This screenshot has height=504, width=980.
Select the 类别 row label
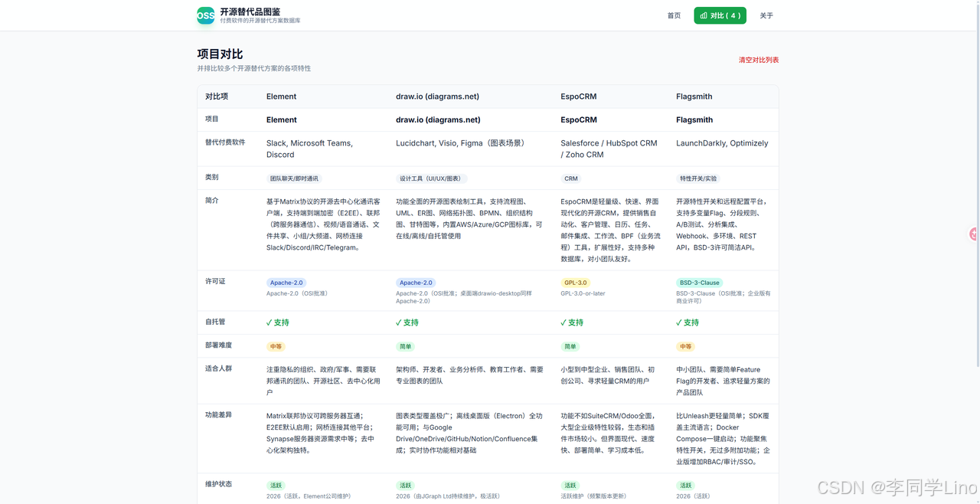212,177
